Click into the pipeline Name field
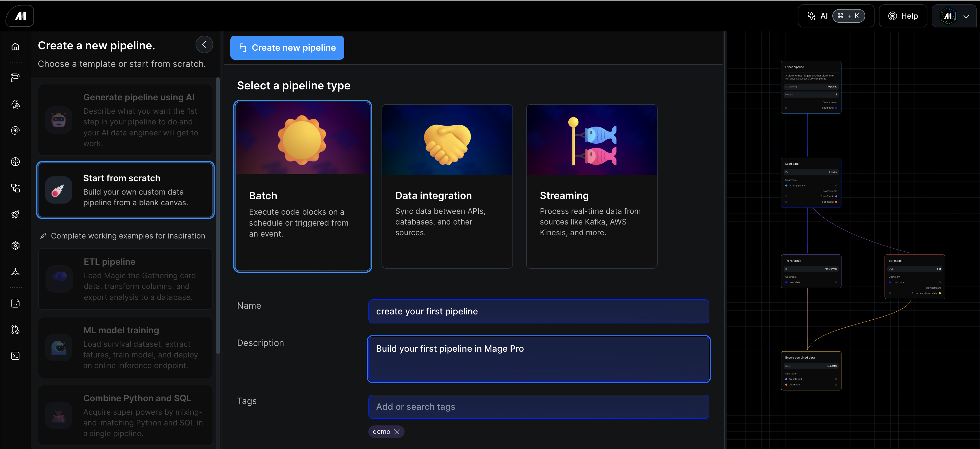980x449 pixels. point(538,311)
